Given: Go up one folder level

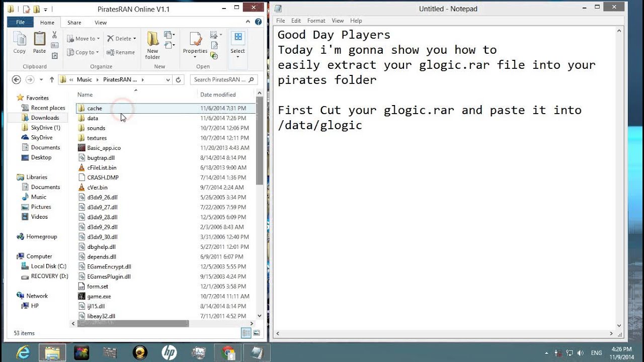Looking at the screenshot, I should [x=51, y=79].
